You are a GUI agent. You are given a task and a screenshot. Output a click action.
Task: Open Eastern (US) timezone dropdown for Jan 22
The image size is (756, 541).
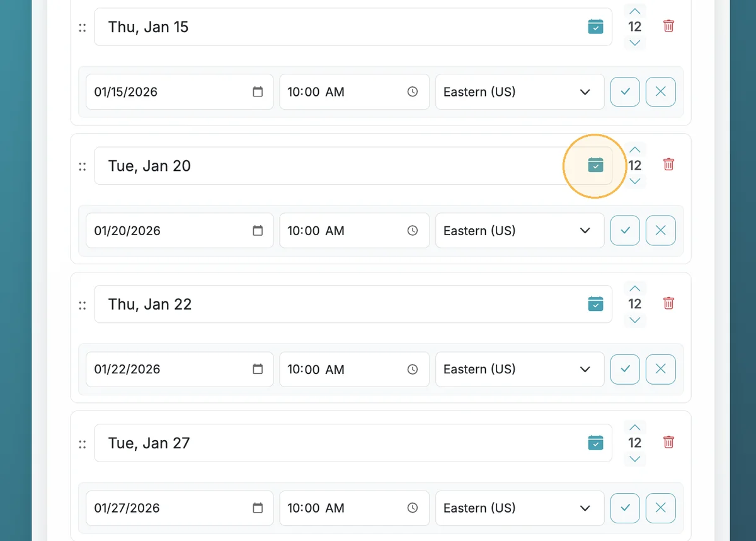(x=520, y=369)
